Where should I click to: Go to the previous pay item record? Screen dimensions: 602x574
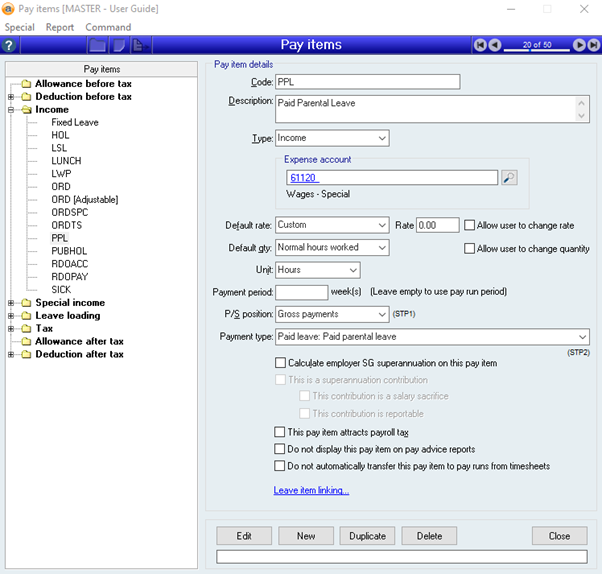pyautogui.click(x=496, y=45)
